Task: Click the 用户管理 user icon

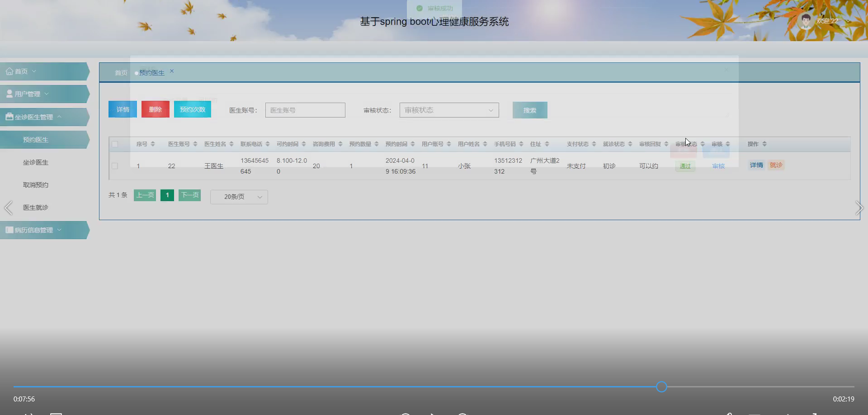Action: [9, 94]
